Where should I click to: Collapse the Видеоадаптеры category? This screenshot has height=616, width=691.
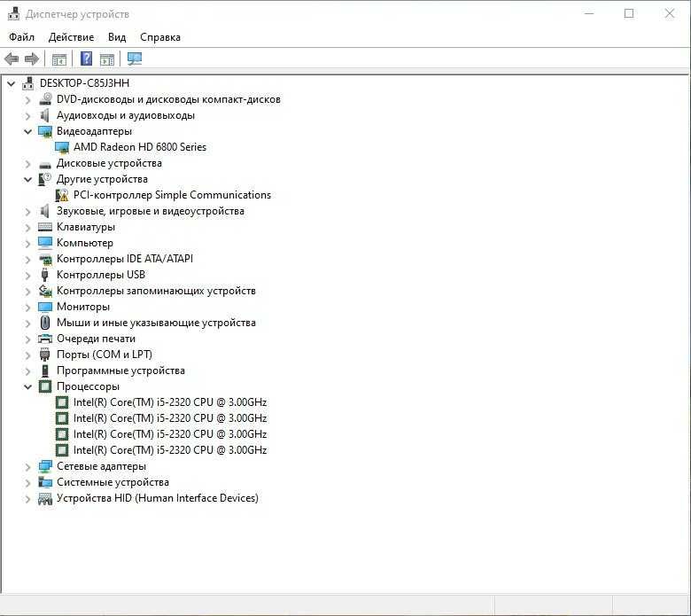click(27, 131)
